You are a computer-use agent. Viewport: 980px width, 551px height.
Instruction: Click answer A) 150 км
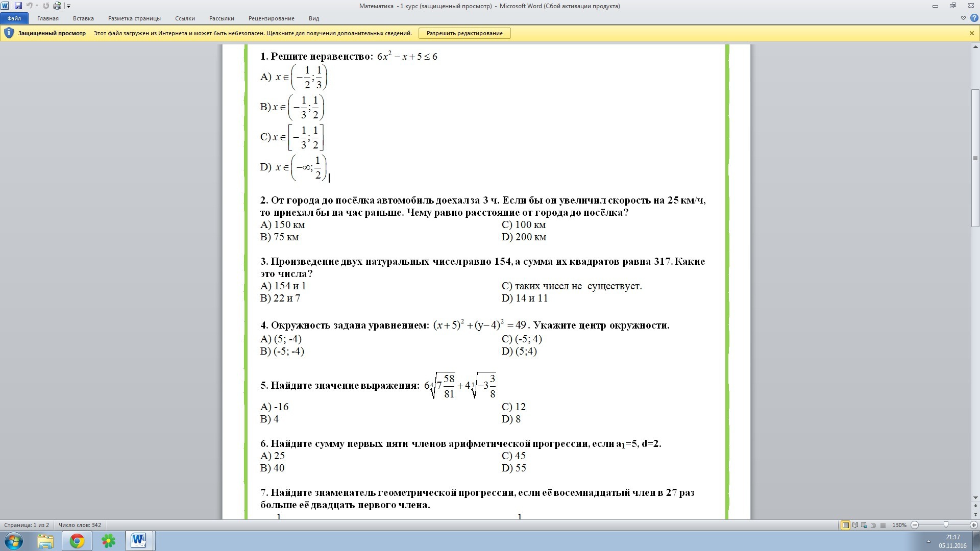click(282, 224)
